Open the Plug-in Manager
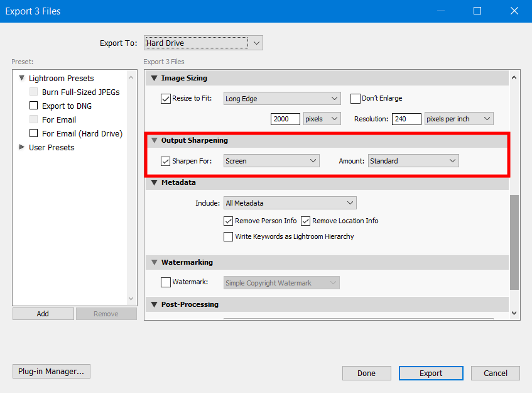The height and width of the screenshot is (393, 532). 52,372
